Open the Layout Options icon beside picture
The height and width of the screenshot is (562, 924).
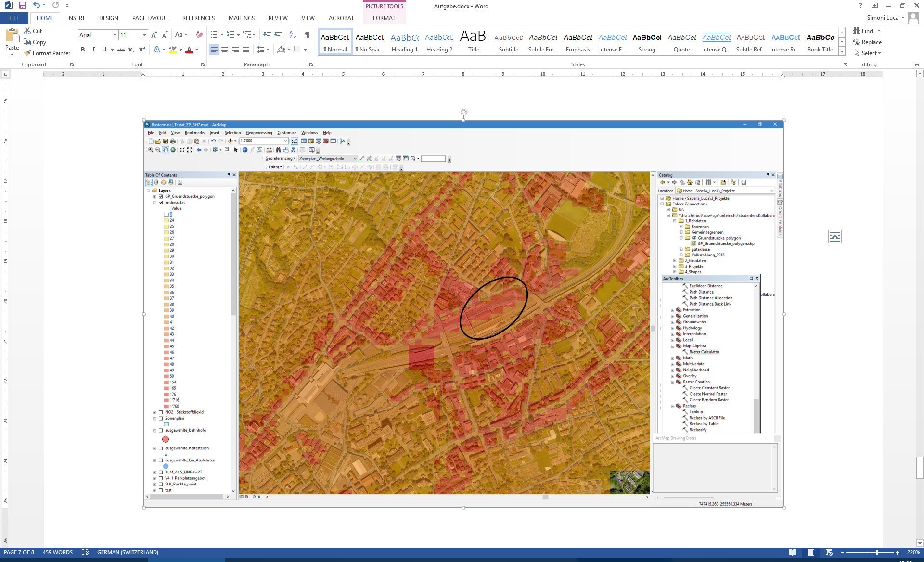(834, 237)
